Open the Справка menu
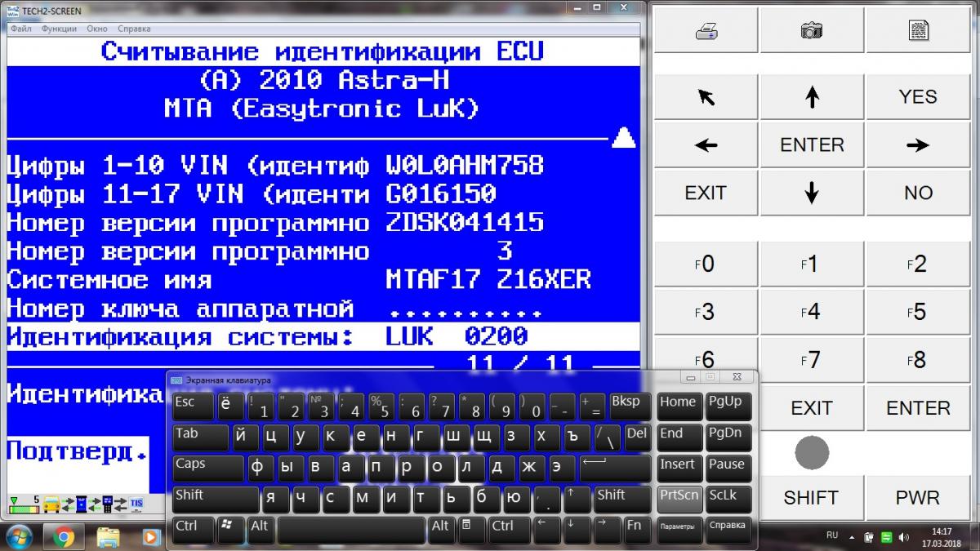 click(134, 29)
